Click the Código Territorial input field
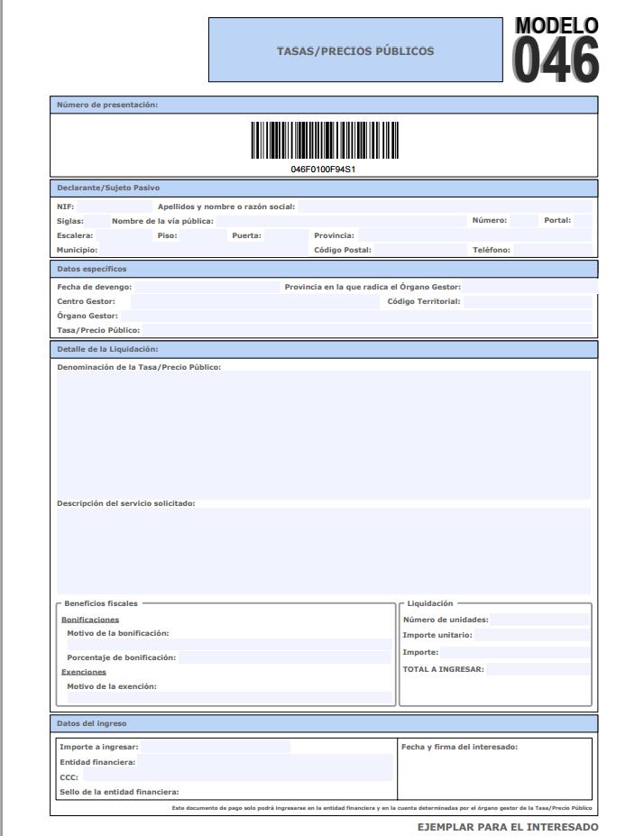Viewport: 644px width, 836px height. click(528, 302)
